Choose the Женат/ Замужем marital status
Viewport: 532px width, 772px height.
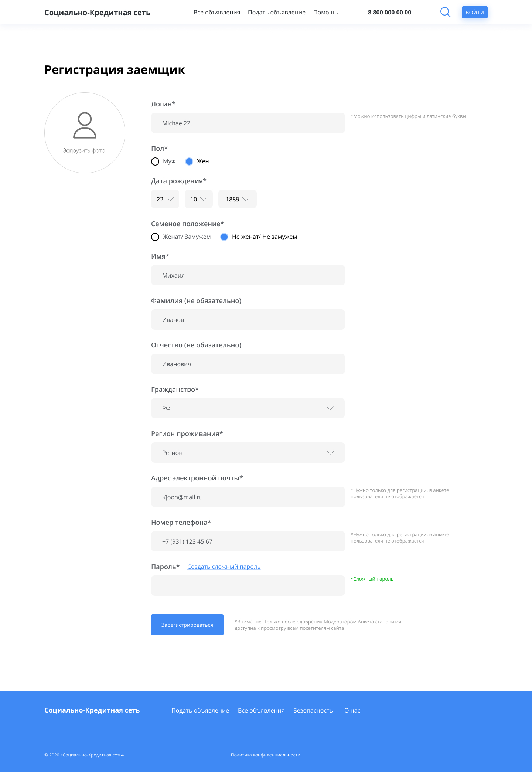pyautogui.click(x=155, y=237)
